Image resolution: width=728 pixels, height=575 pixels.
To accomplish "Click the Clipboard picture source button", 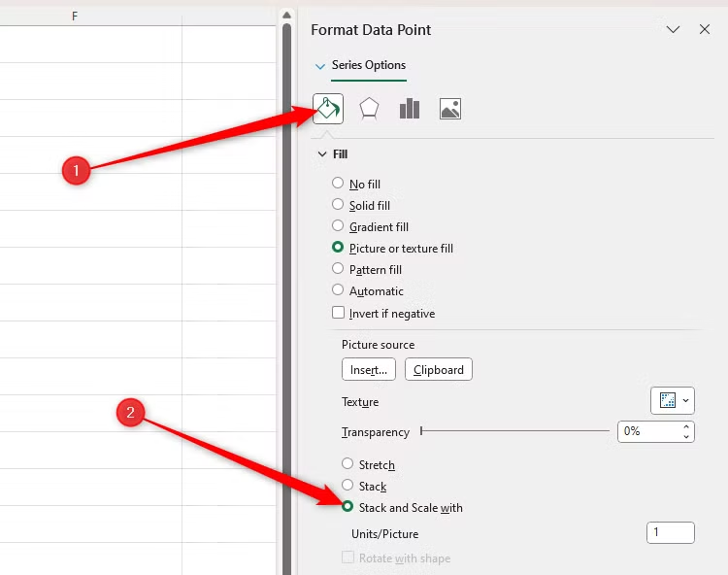I will coord(439,369).
